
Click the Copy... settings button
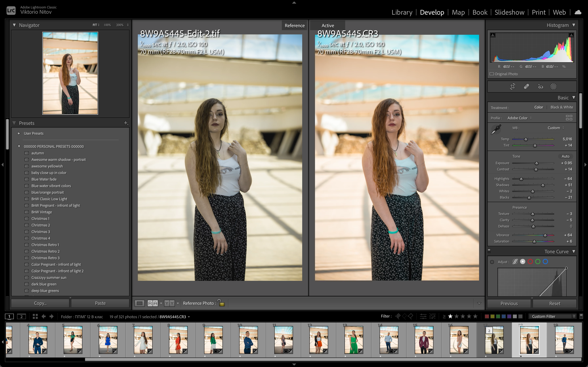tap(40, 303)
